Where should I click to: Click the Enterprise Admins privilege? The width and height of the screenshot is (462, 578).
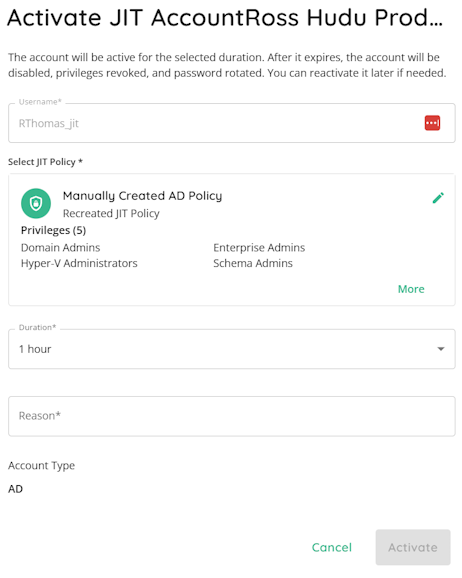(259, 247)
